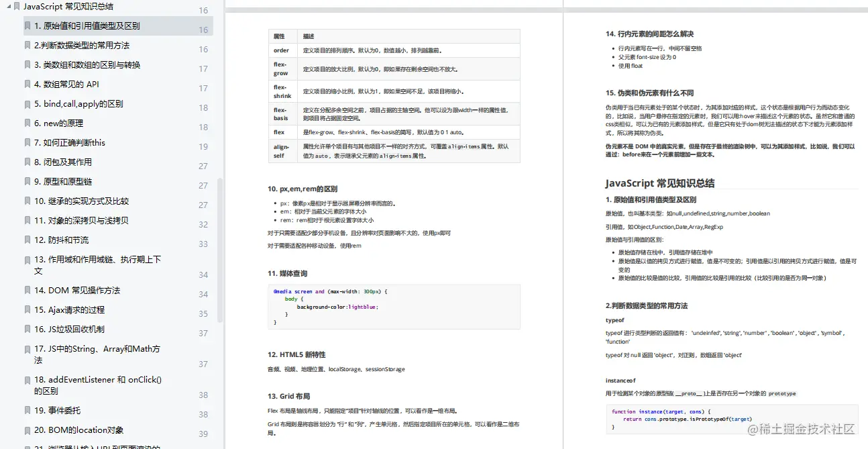Click the 'typeof' subheading in the document
This screenshot has width=868, height=449.
(x=614, y=320)
